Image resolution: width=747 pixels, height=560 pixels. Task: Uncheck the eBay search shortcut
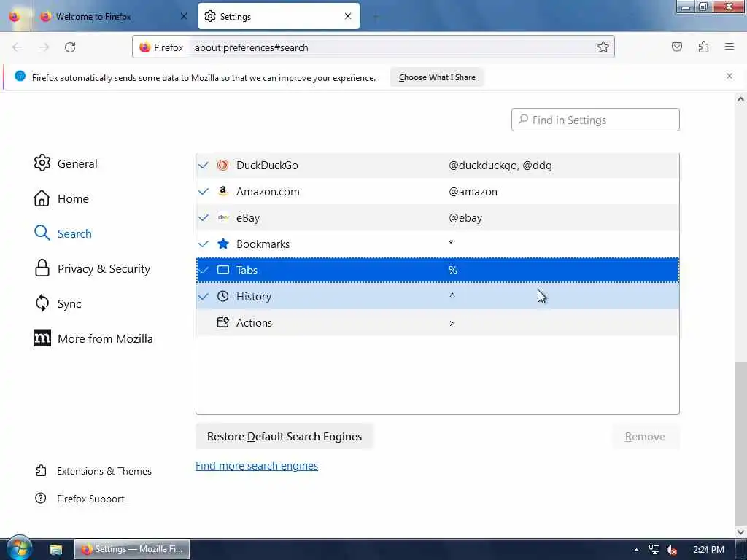pos(204,217)
